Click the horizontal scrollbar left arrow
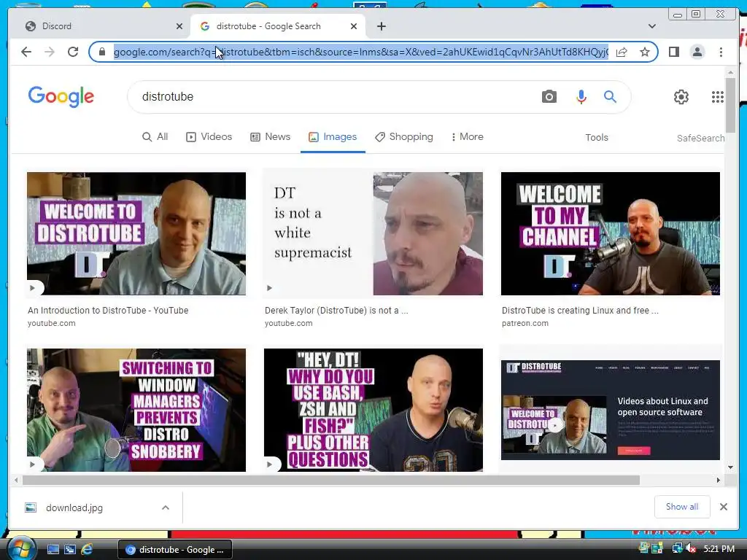This screenshot has height=560, width=747. click(16, 480)
